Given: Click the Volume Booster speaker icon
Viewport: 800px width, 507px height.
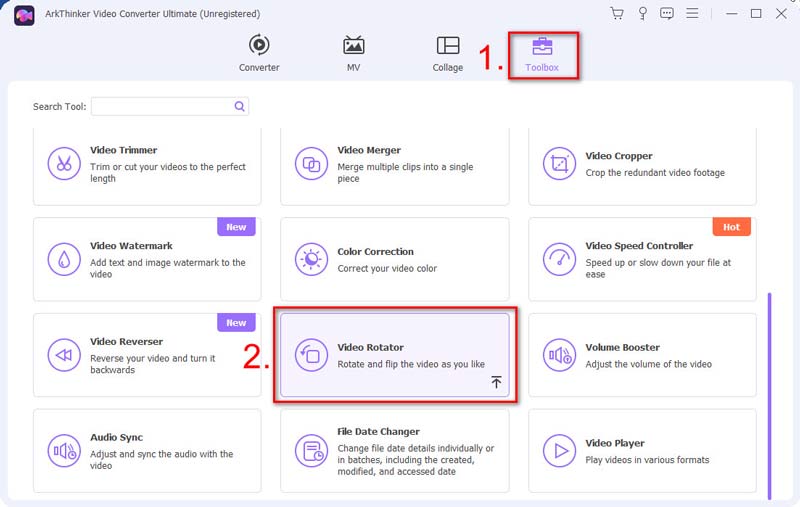Looking at the screenshot, I should pos(559,355).
